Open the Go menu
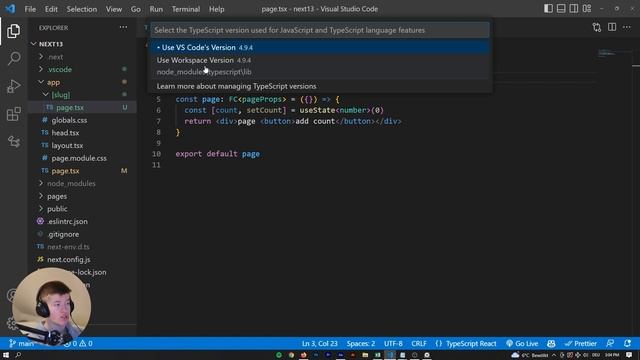 tap(136, 9)
